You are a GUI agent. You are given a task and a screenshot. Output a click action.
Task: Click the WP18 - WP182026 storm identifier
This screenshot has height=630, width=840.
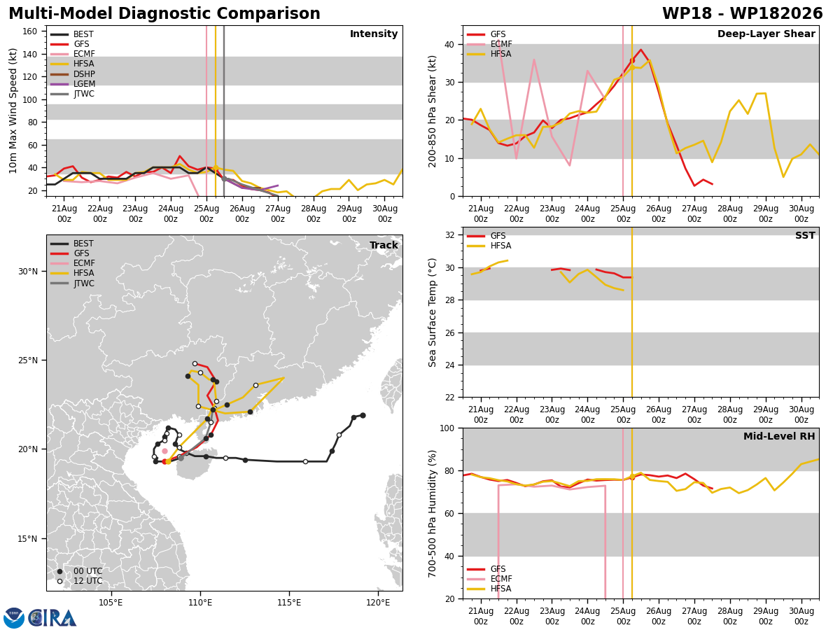tap(742, 14)
